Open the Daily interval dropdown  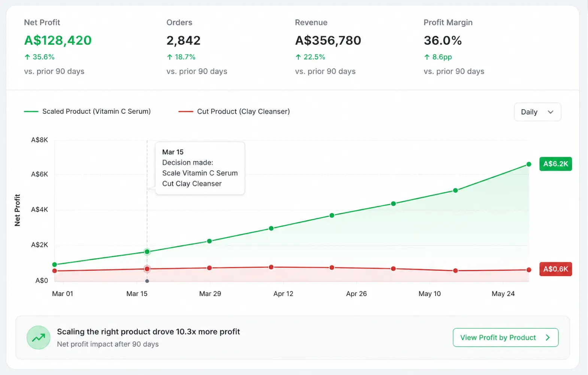pyautogui.click(x=537, y=112)
